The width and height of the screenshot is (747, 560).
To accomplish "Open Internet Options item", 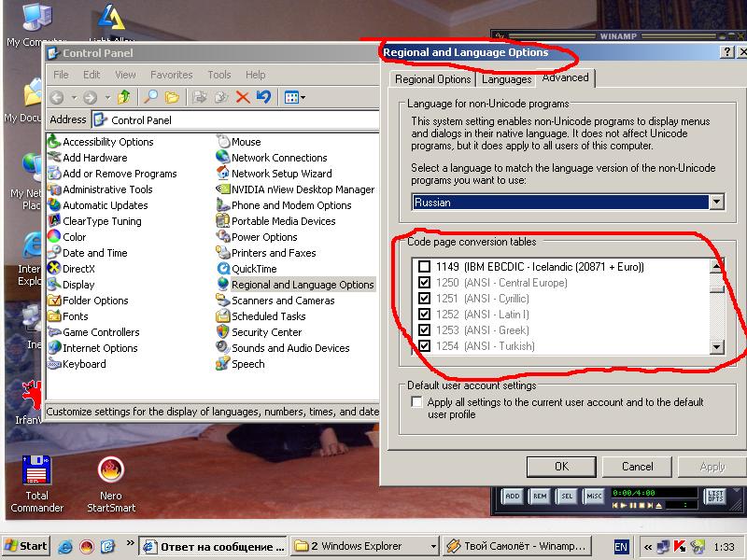I will [92, 348].
